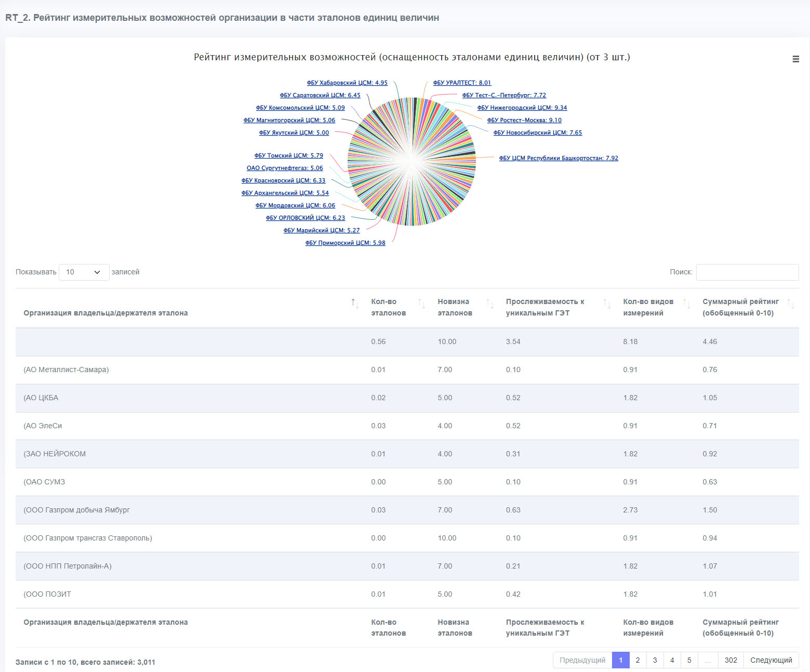The height and width of the screenshot is (672, 810).
Task: Sort by Прослеживаемость к уникальным ГЭТ arrows
Action: [x=607, y=304]
